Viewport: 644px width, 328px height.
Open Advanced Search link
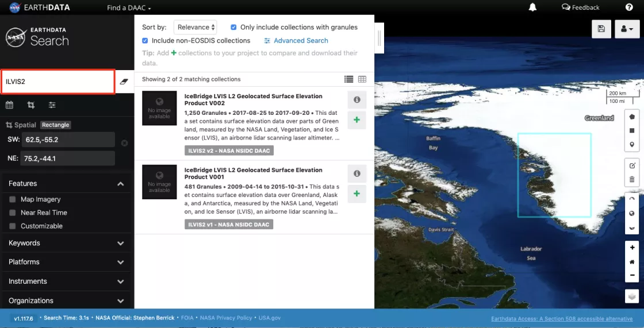(x=296, y=41)
